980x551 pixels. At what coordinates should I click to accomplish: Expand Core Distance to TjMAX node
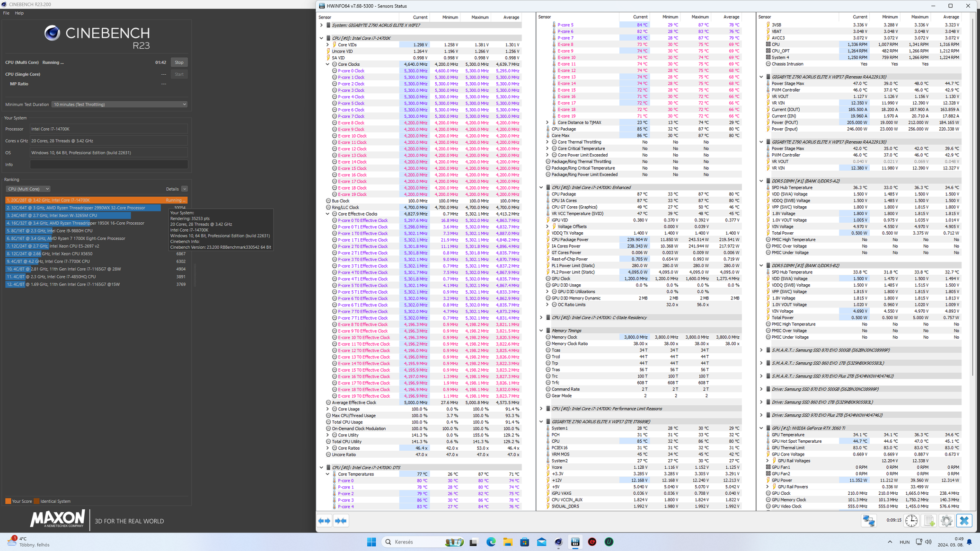click(547, 122)
